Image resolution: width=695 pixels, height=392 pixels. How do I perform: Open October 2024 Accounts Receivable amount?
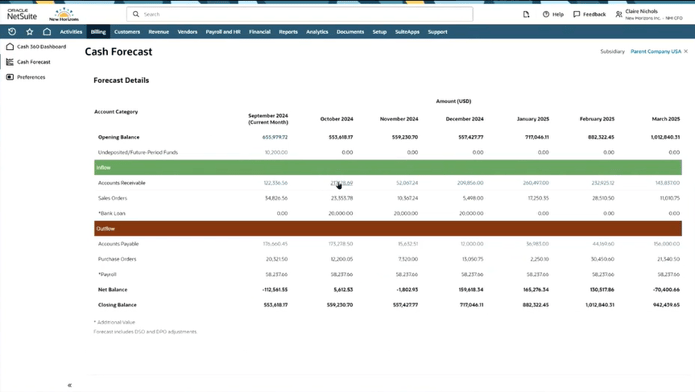click(341, 183)
